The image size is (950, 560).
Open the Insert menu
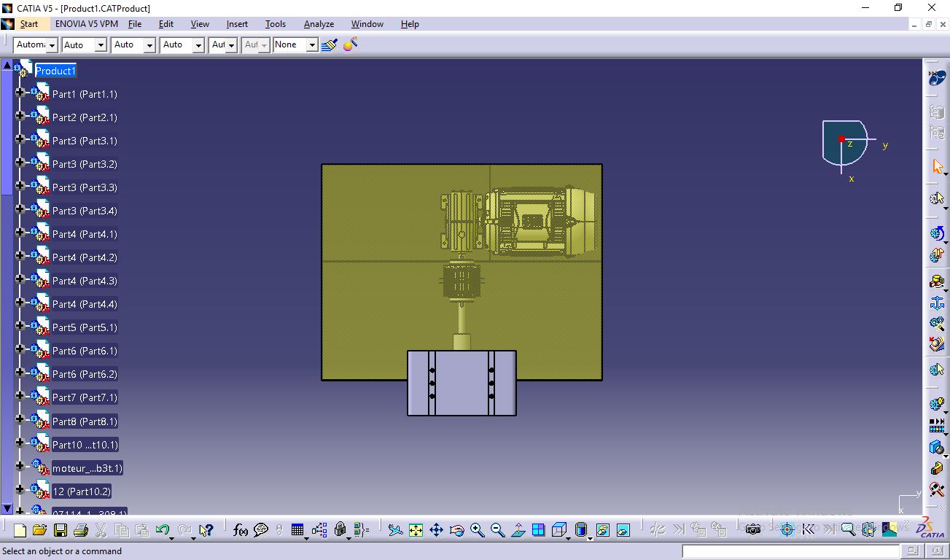[x=237, y=24]
